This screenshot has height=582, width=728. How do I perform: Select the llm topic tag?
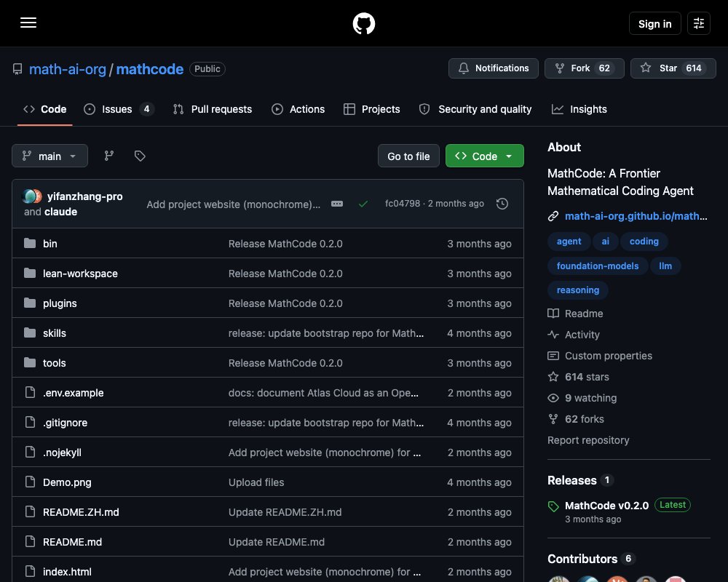tap(665, 266)
